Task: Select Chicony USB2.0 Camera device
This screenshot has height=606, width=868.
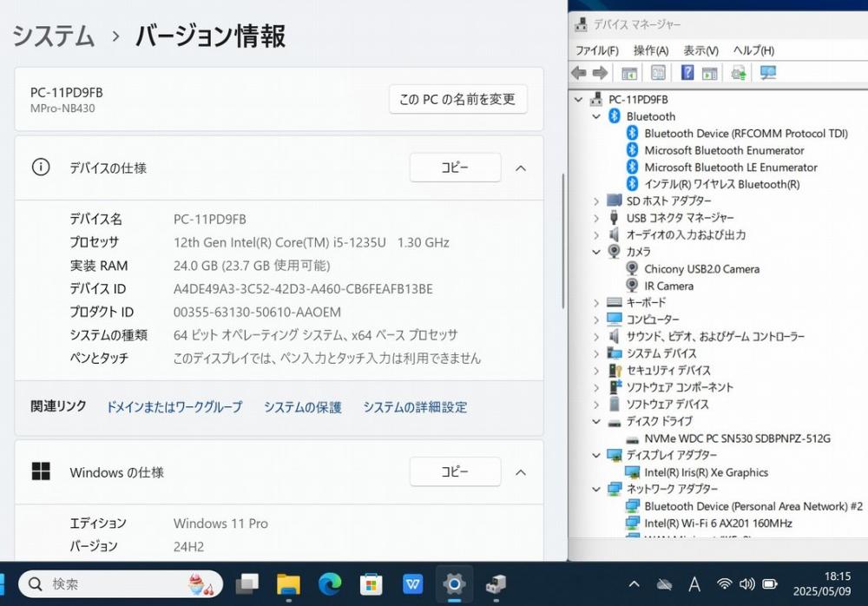Action: coord(702,269)
